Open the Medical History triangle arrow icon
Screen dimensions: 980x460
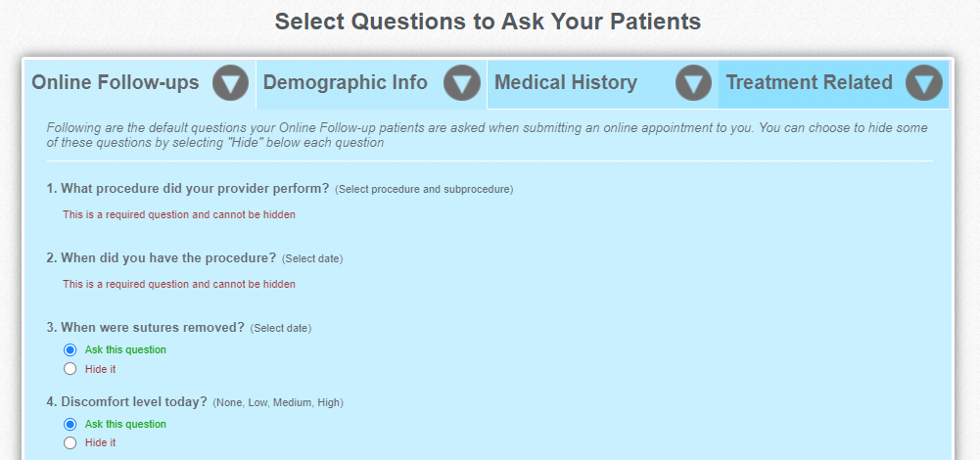693,82
